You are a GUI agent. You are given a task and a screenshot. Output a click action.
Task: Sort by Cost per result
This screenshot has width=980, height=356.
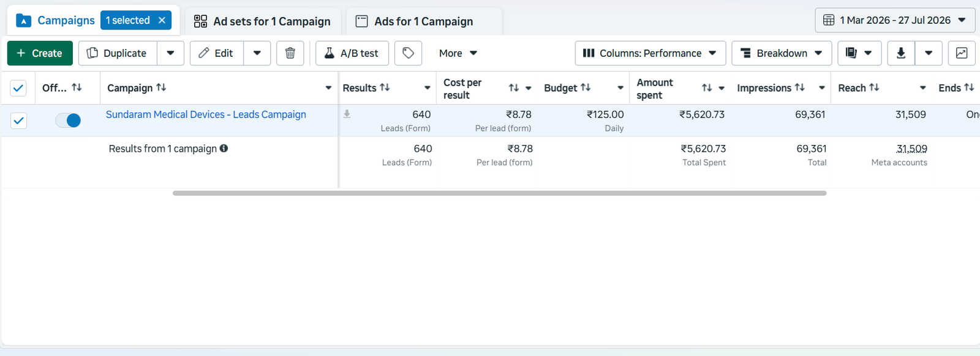[x=514, y=88]
